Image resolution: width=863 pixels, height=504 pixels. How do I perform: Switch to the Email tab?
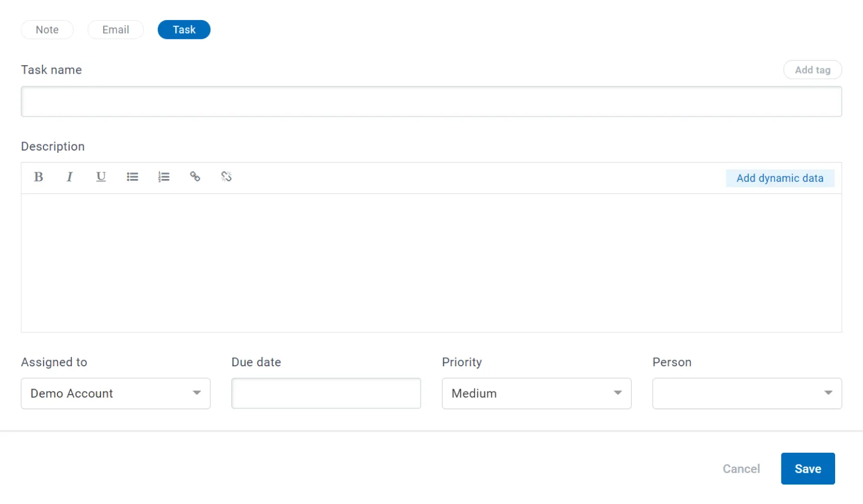click(116, 30)
